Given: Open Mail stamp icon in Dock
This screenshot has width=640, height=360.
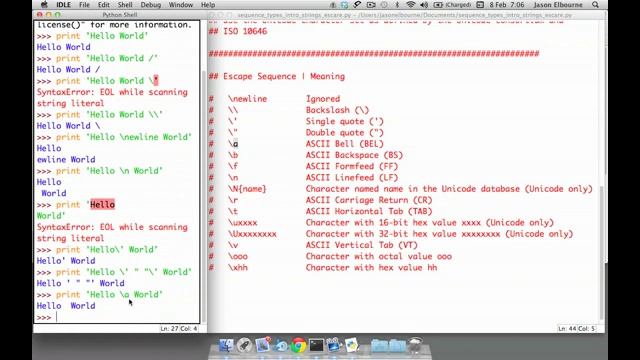Looking at the screenshot, I should coord(263,345).
